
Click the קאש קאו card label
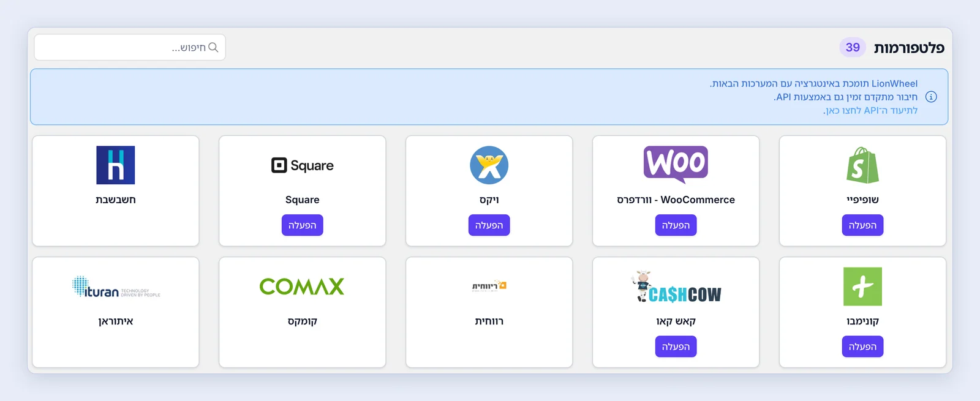676,321
